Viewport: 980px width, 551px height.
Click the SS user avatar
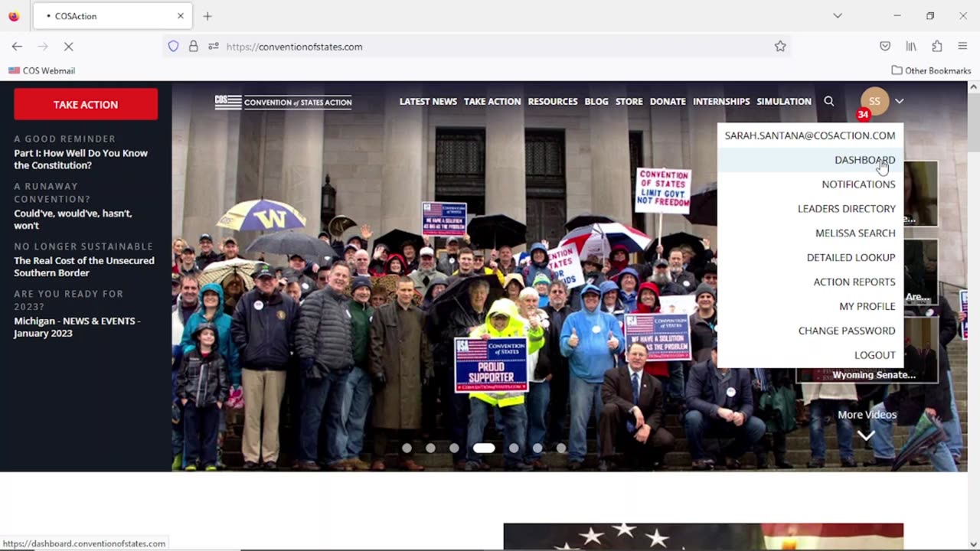coord(874,101)
